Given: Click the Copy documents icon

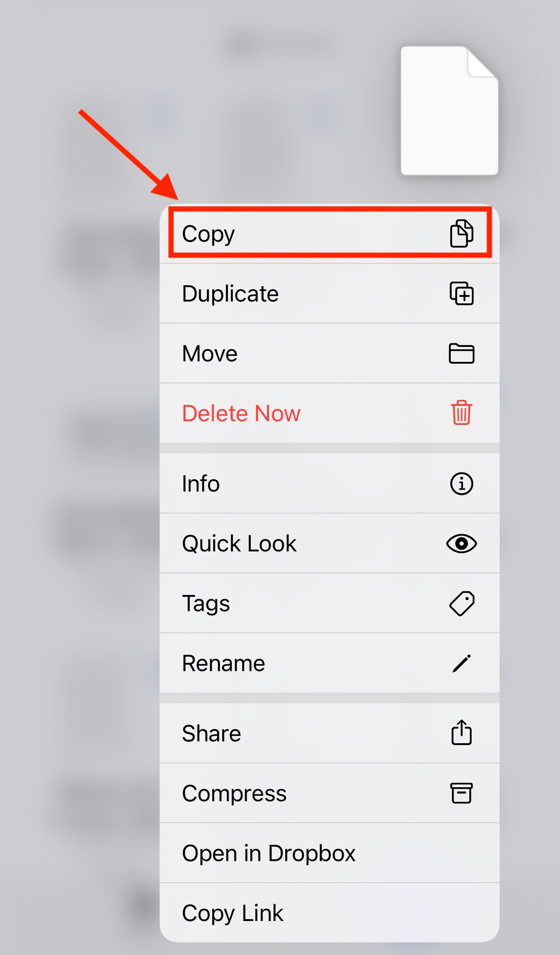Looking at the screenshot, I should [x=462, y=234].
